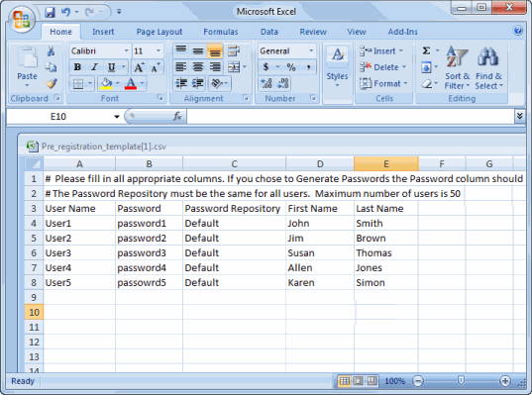Decrease decimal places
This screenshot has width=532, height=395.
[283, 83]
